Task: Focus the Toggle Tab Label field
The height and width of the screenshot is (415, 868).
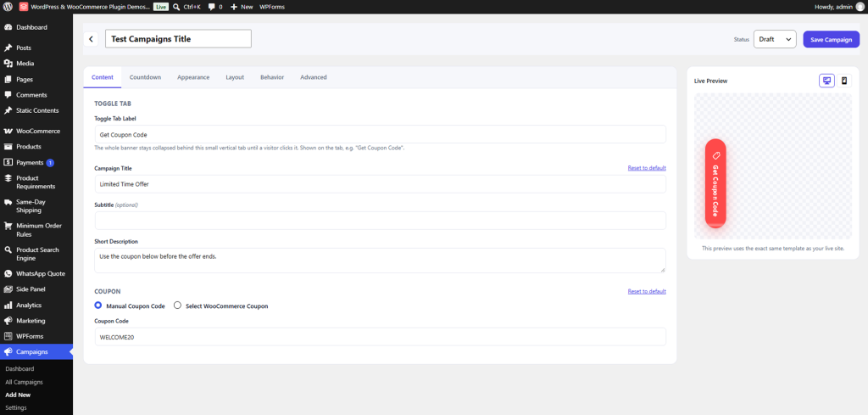Action: [381, 134]
